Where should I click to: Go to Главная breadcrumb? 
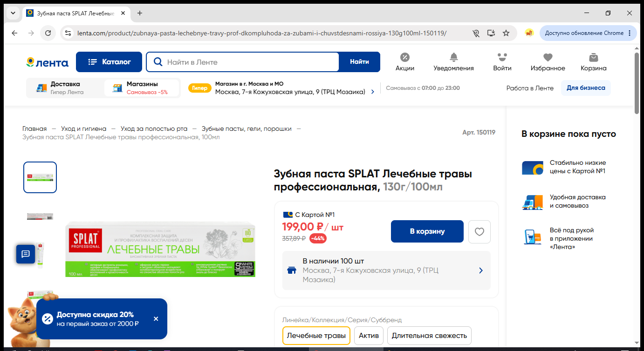click(x=34, y=129)
